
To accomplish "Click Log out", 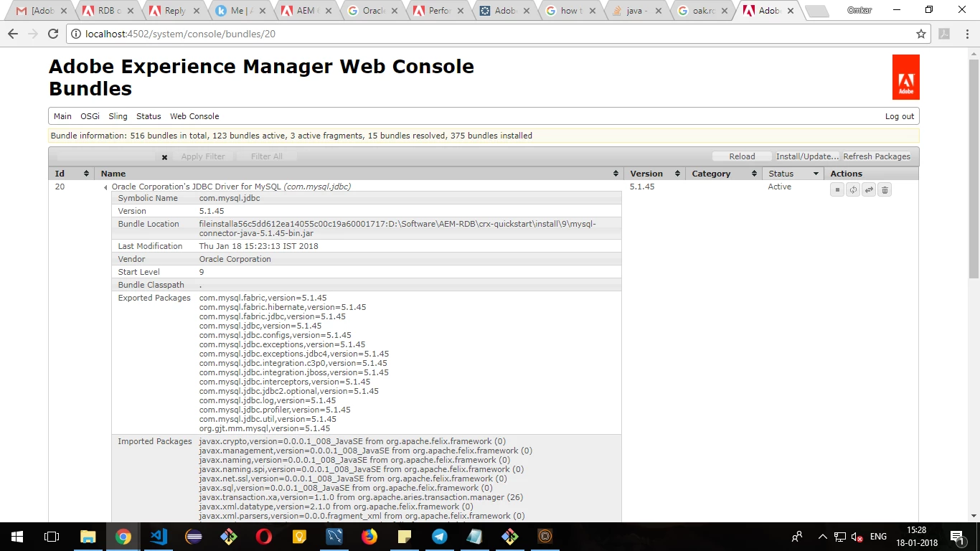I will pyautogui.click(x=900, y=116).
